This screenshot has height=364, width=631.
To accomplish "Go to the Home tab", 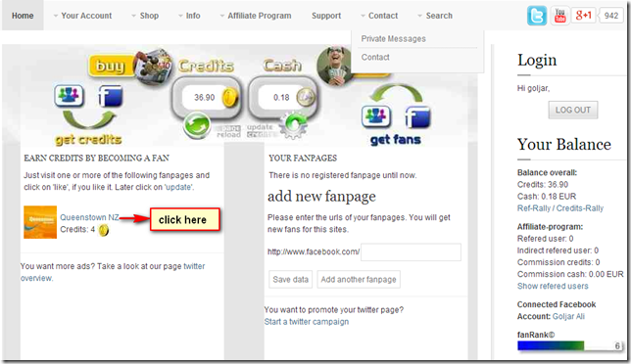I will (23, 16).
